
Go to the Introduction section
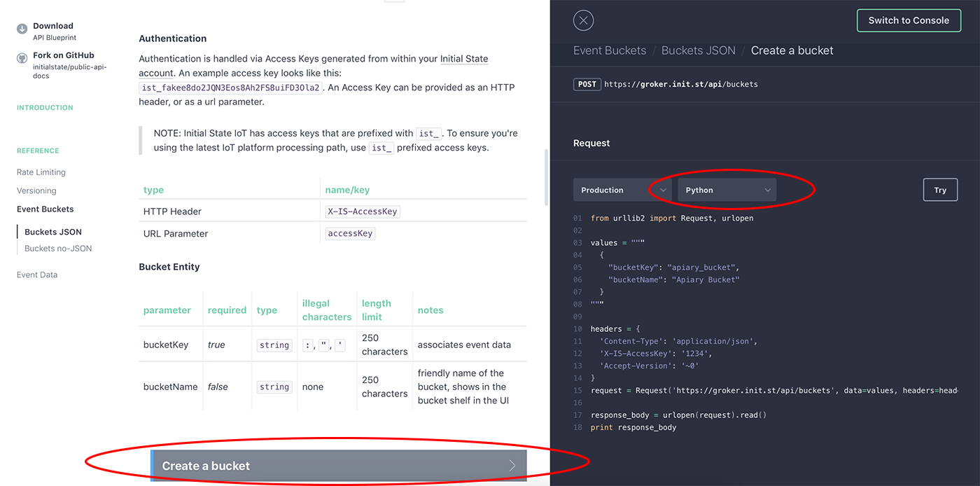pyautogui.click(x=45, y=107)
